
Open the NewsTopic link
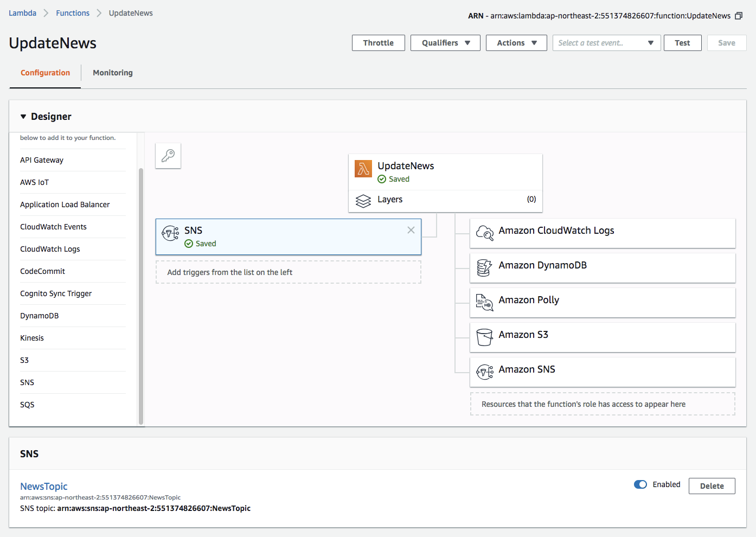point(44,486)
